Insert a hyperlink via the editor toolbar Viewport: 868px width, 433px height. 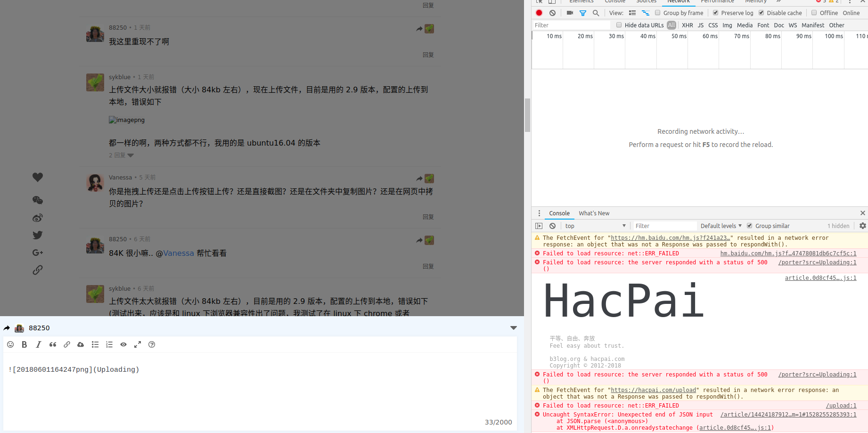click(x=67, y=344)
